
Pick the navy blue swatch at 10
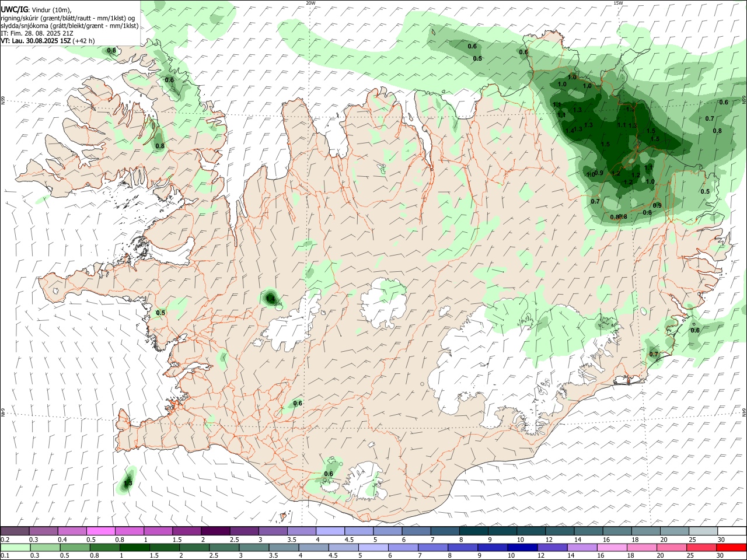521,547
